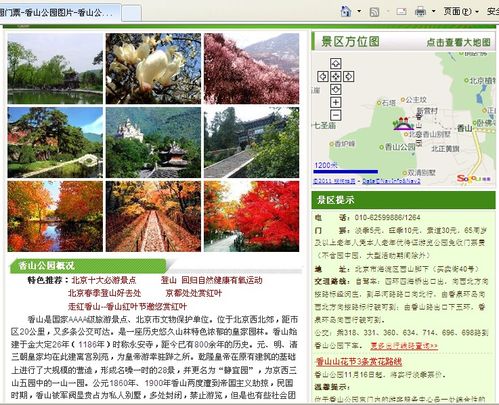The width and height of the screenshot is (499, 405).
Task: Click 登山 回归自然健康有氧运动 link
Action: tap(212, 280)
